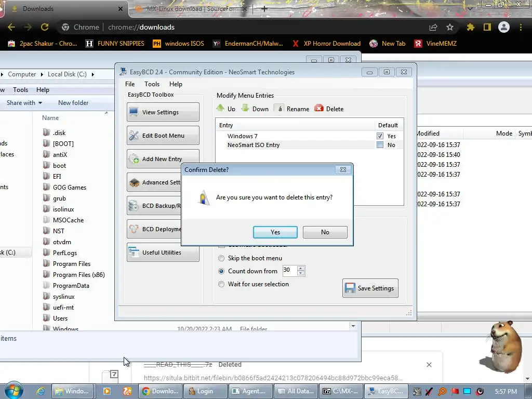The width and height of the screenshot is (532, 399).
Task: Select the GOG Games folder
Action: [69, 187]
